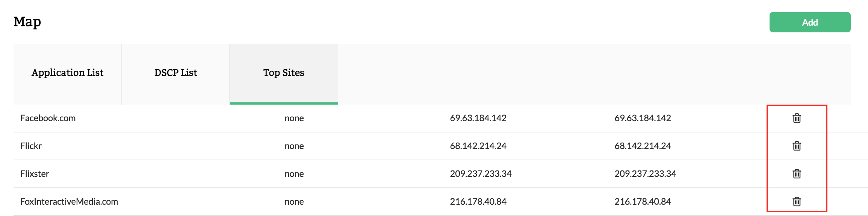Open the DSCP List tab
This screenshot has width=868, height=216.
click(x=175, y=73)
